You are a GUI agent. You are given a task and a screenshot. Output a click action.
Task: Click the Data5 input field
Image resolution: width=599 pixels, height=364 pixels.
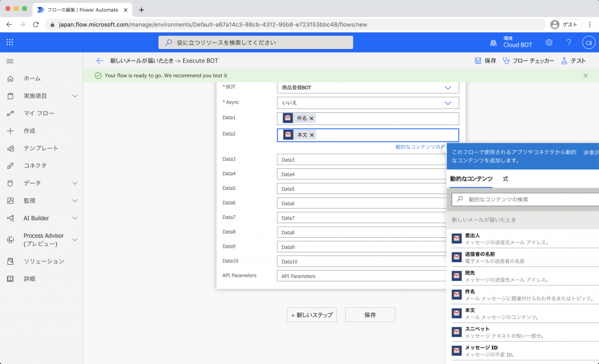click(x=362, y=189)
